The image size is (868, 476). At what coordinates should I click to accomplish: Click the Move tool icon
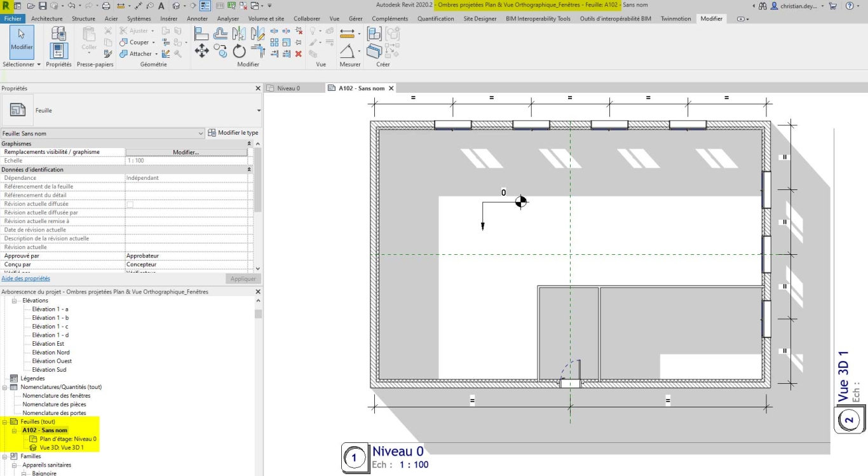click(x=201, y=51)
